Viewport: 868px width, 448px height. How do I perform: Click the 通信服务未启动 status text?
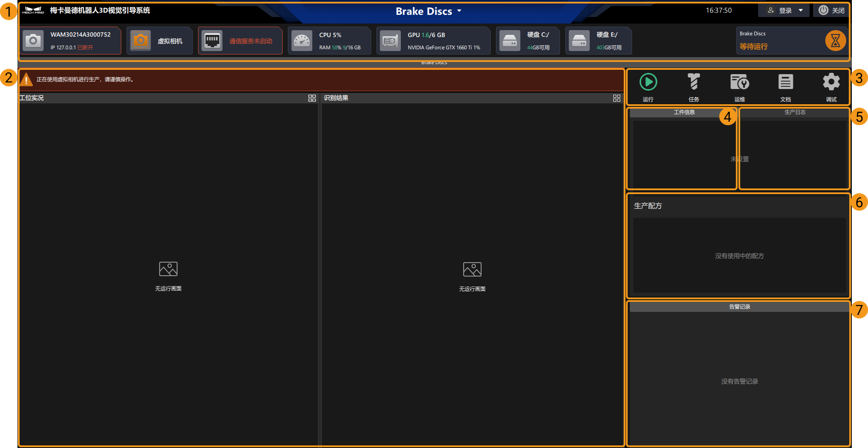[x=251, y=41]
